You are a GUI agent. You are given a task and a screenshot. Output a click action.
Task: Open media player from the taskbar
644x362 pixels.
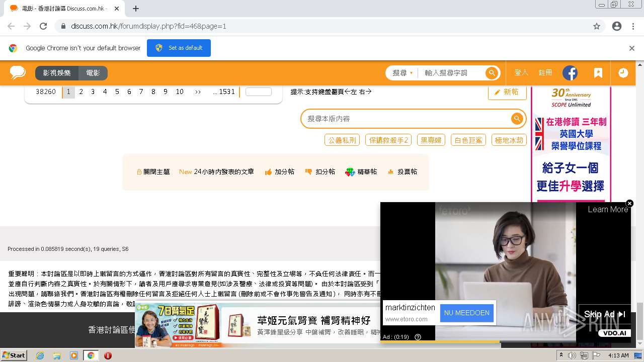[x=74, y=355]
